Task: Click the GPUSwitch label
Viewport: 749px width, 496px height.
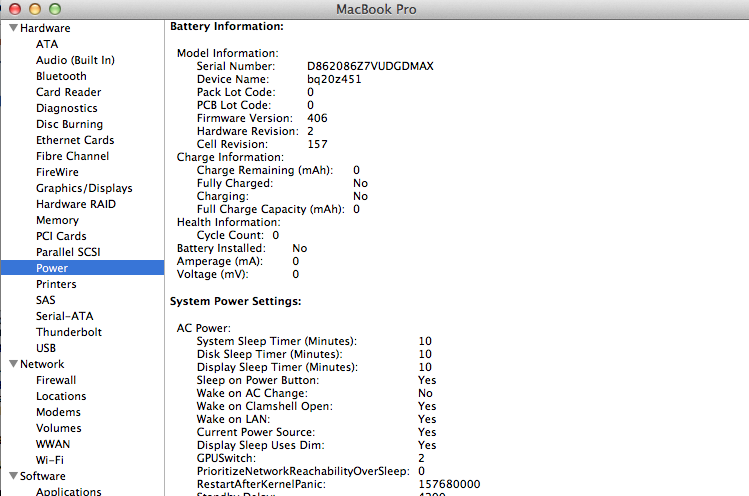Action: 226,458
